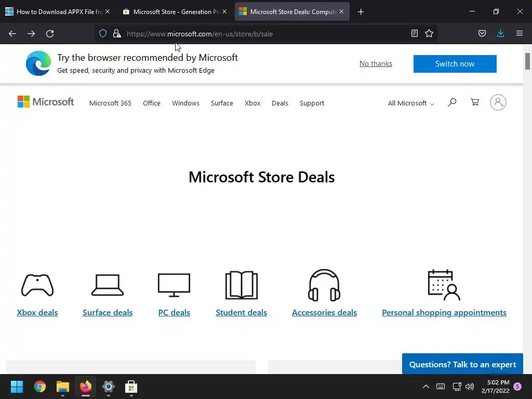Image resolution: width=532 pixels, height=399 pixels.
Task: Open the Xbox deals link
Action: tap(37, 312)
